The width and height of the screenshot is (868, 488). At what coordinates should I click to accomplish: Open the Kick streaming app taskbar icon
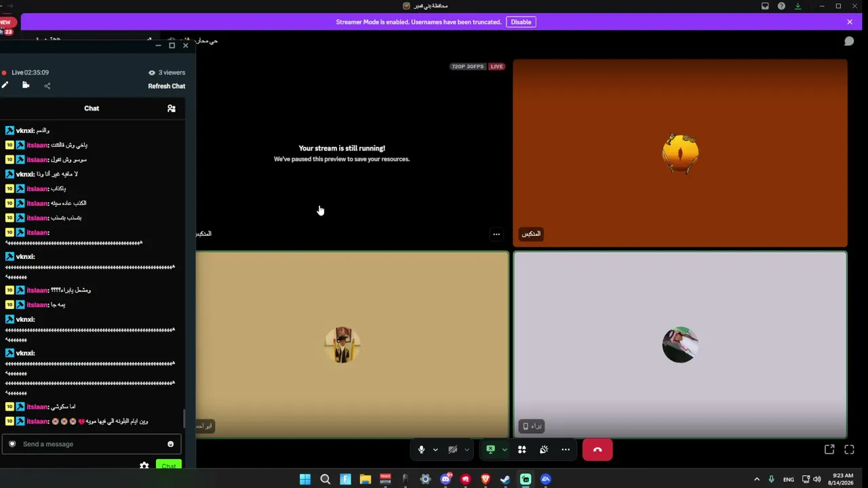[526, 479]
